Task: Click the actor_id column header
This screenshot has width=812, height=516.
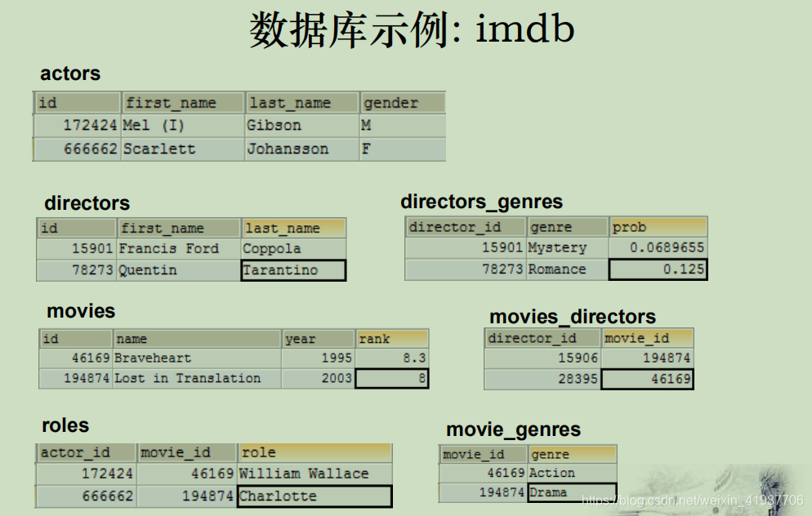Action: pyautogui.click(x=86, y=453)
